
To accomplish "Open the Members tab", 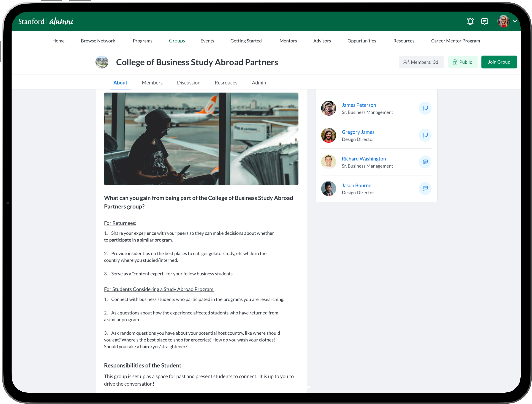I will tap(152, 83).
